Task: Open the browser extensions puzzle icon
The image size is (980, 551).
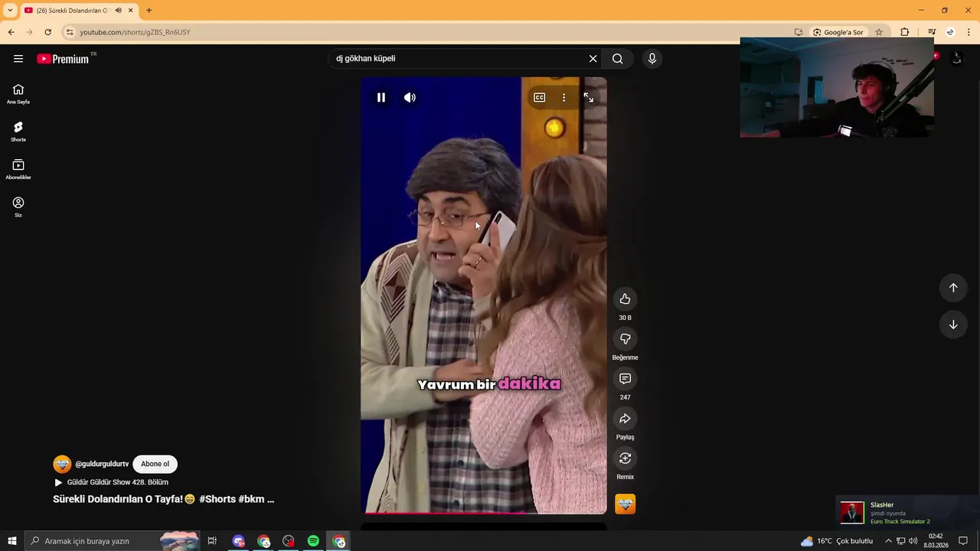Action: click(904, 32)
